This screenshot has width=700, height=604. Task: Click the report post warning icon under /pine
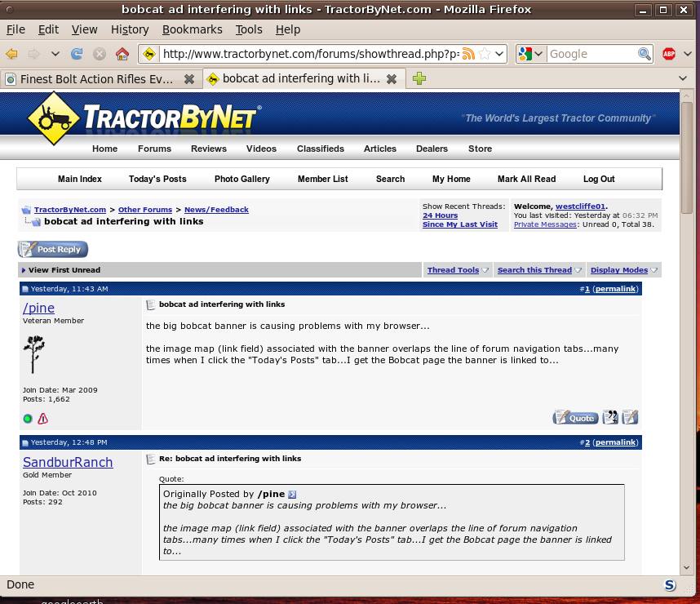pos(42,419)
